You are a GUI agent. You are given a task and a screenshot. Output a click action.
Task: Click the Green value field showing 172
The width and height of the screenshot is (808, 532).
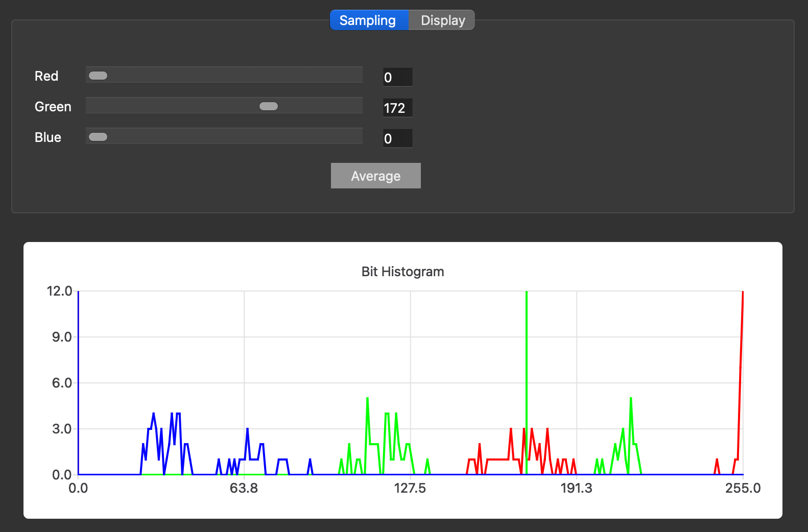pyautogui.click(x=397, y=108)
